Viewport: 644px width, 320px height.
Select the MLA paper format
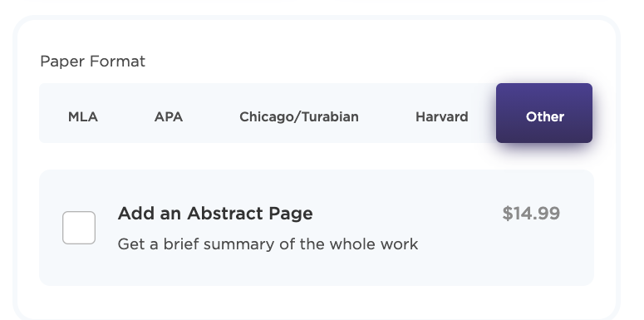coord(83,116)
